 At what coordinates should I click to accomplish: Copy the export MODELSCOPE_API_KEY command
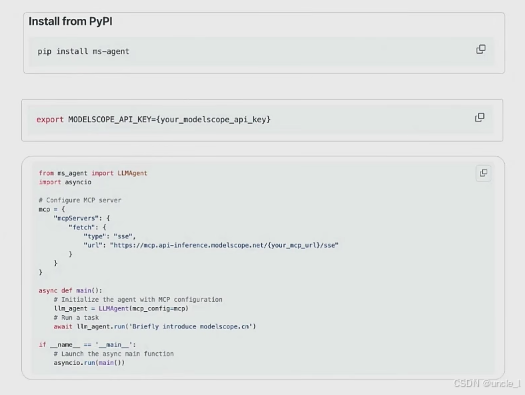point(479,117)
